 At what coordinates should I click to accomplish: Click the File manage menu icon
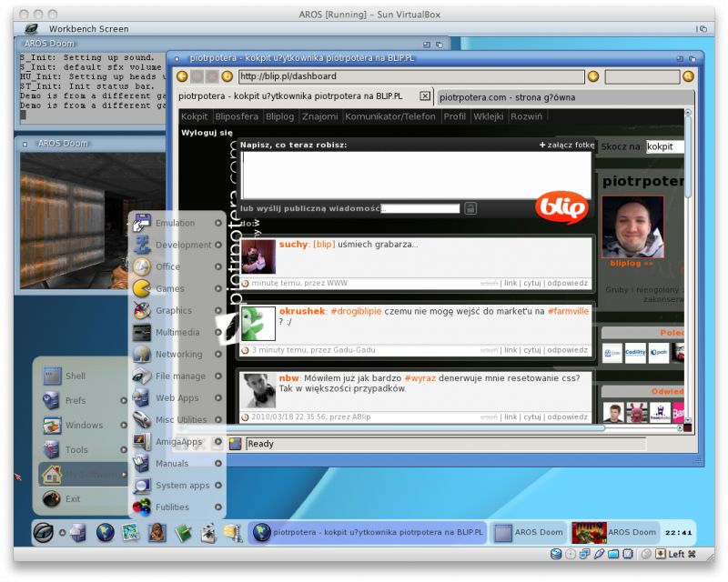pyautogui.click(x=141, y=376)
